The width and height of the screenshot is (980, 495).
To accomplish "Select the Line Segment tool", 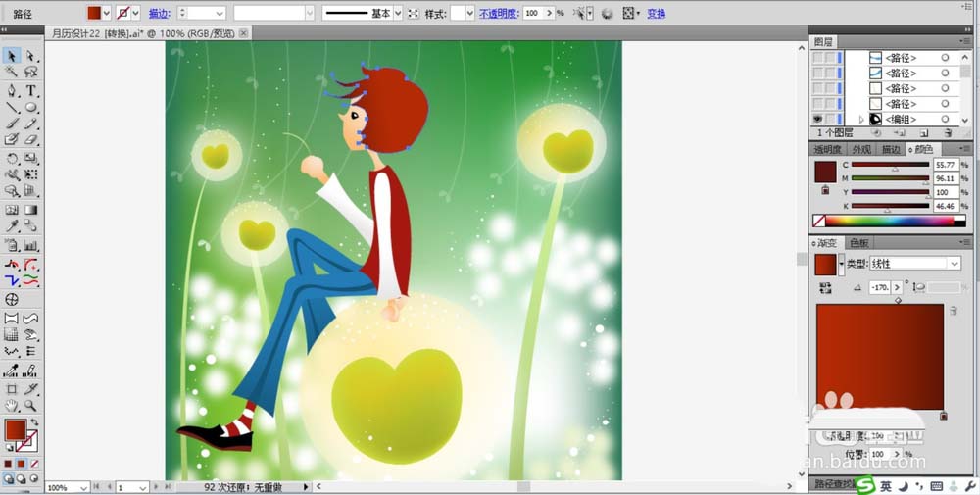I will tap(11, 108).
